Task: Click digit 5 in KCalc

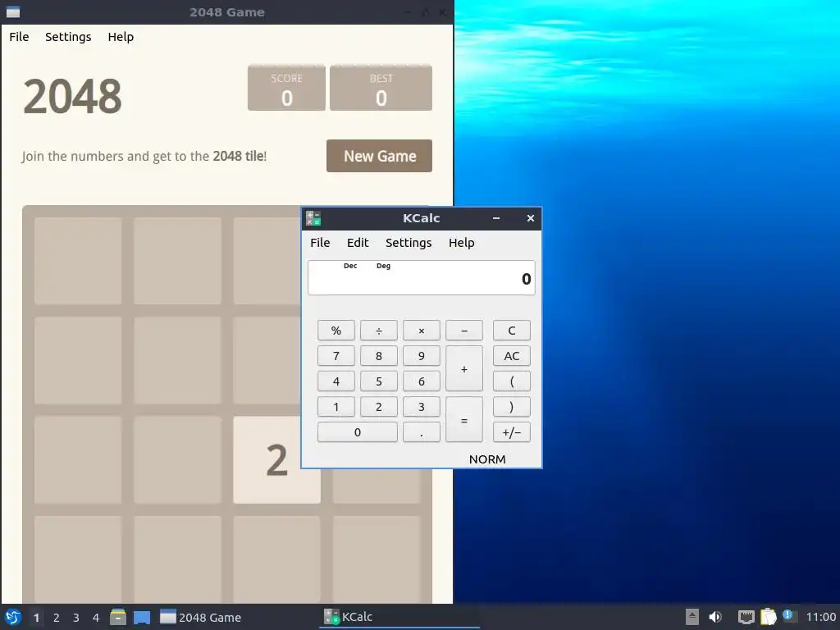Action: (x=379, y=381)
